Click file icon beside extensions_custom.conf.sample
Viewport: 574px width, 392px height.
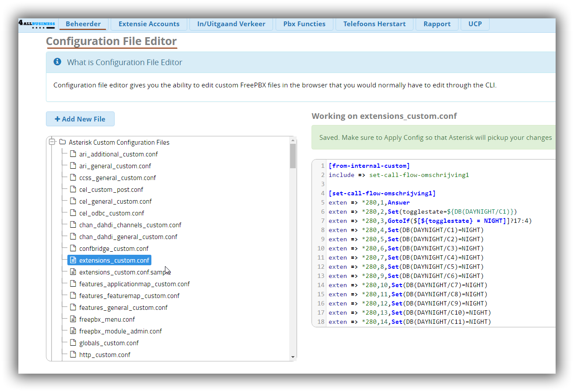pos(73,272)
